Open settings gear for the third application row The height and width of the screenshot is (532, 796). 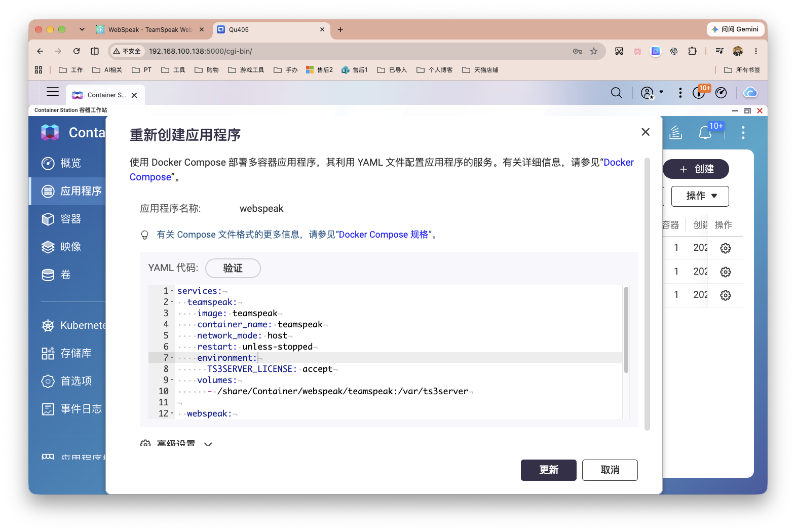pyautogui.click(x=725, y=295)
